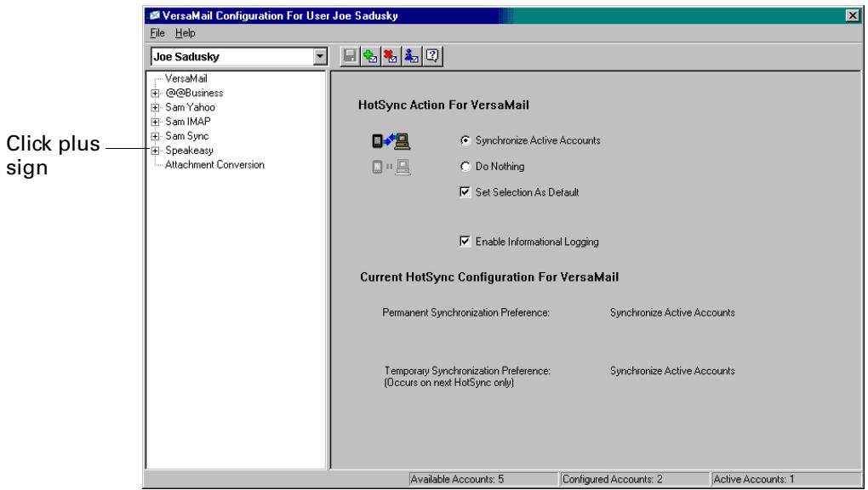The image size is (868, 490).
Task: Open the Help menu
Action: (x=185, y=32)
